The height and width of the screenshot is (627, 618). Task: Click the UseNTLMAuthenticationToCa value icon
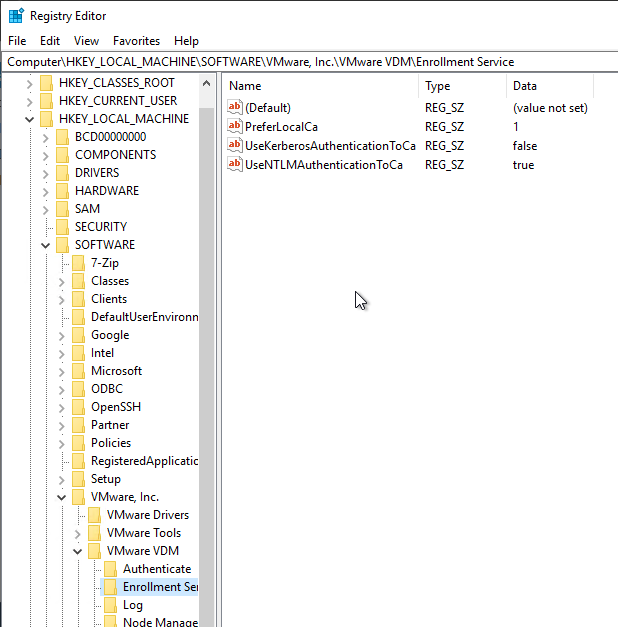[x=235, y=164]
